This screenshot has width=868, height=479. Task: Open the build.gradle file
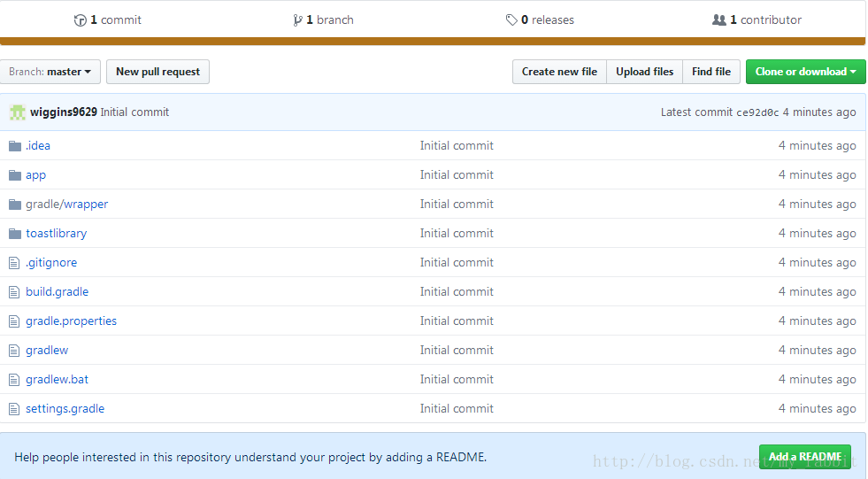(57, 292)
